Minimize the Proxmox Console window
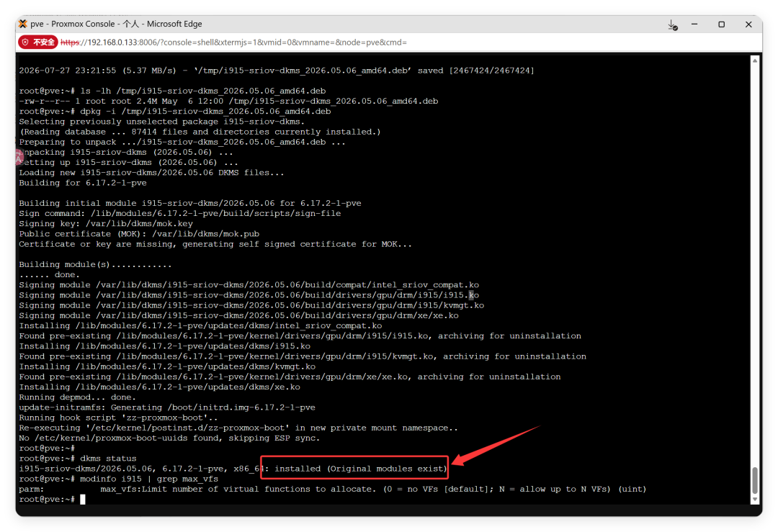Screen dimensions: 778x532 (694, 24)
